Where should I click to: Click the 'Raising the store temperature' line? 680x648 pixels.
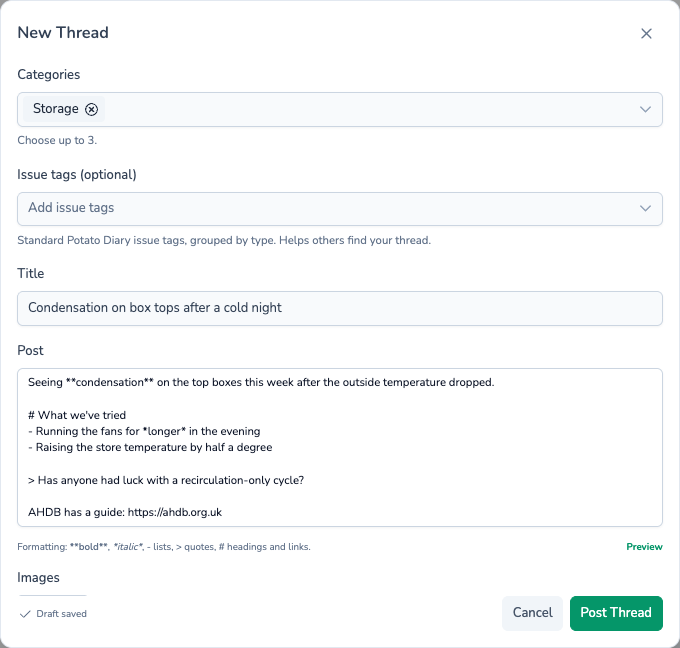(150, 447)
